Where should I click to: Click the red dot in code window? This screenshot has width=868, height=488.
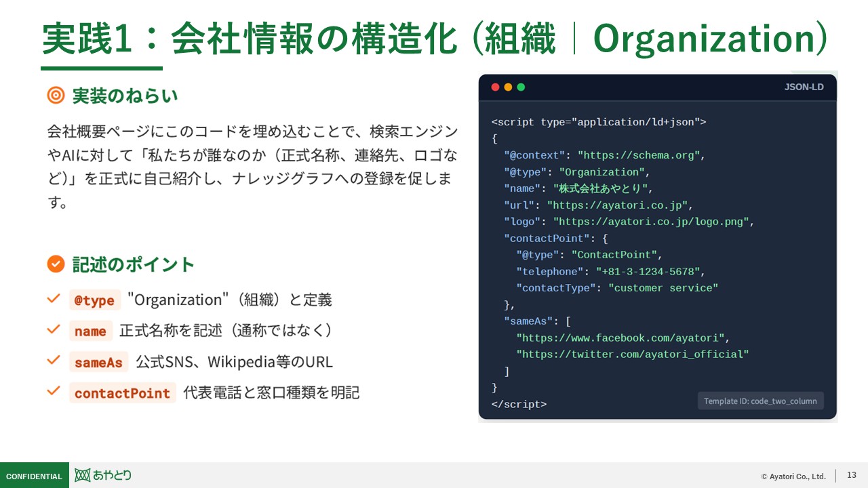point(495,87)
